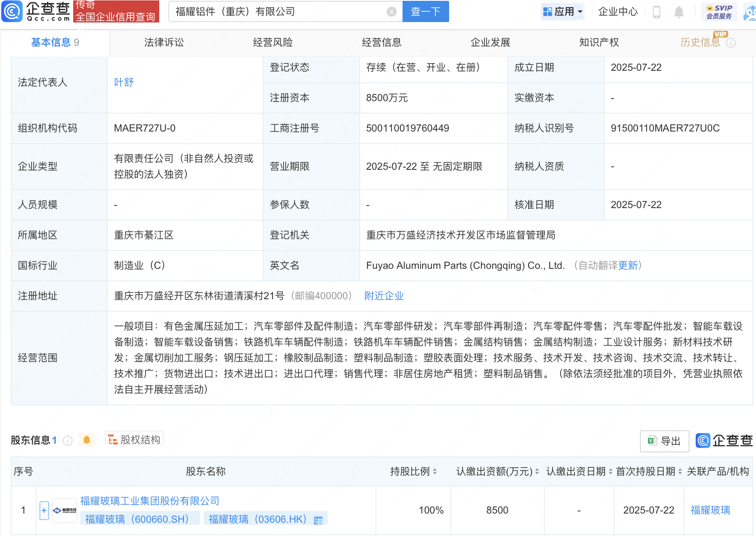This screenshot has height=536, width=756.
Task: Click icon after 03606.HK tag
Action: point(319,520)
